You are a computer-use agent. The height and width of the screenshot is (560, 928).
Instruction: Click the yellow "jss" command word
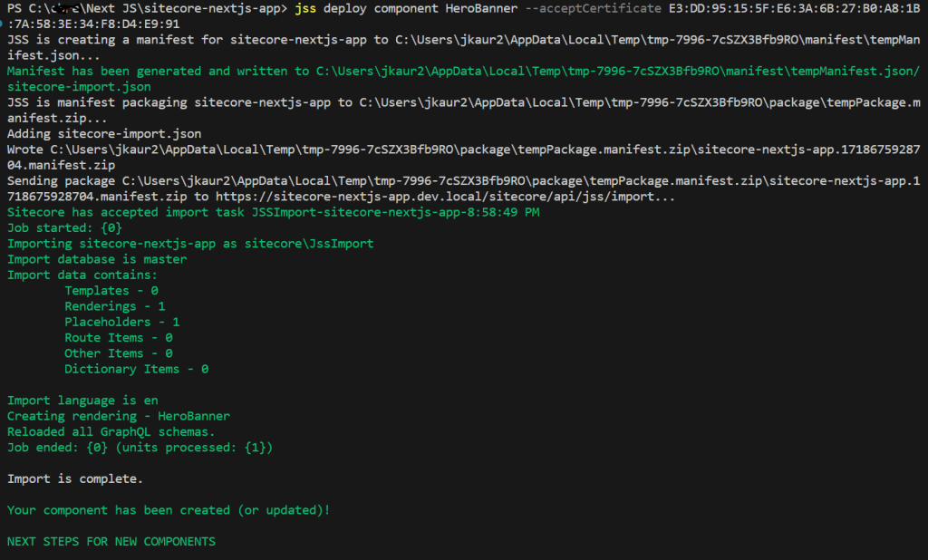309,8
